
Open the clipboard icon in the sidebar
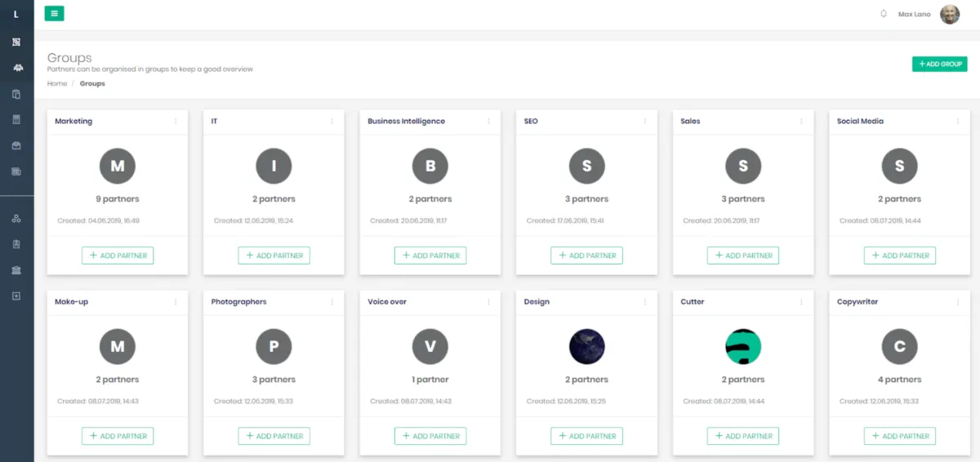click(16, 94)
